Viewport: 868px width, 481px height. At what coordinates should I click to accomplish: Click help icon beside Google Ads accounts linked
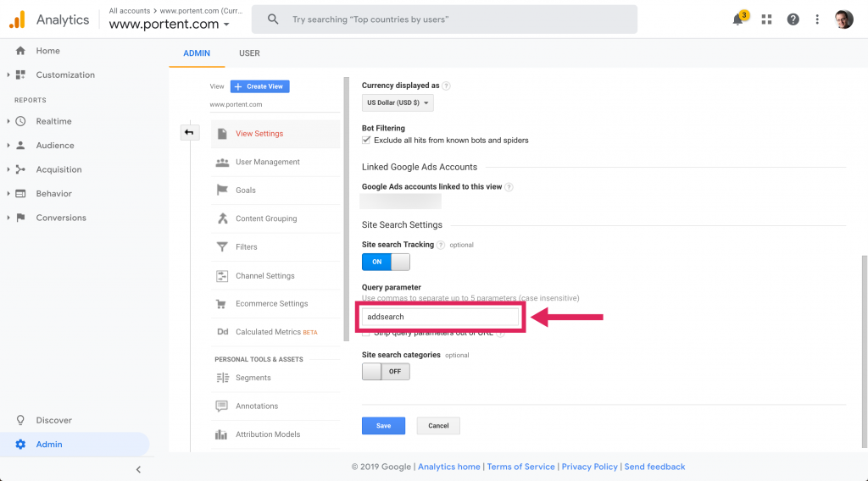pos(509,187)
